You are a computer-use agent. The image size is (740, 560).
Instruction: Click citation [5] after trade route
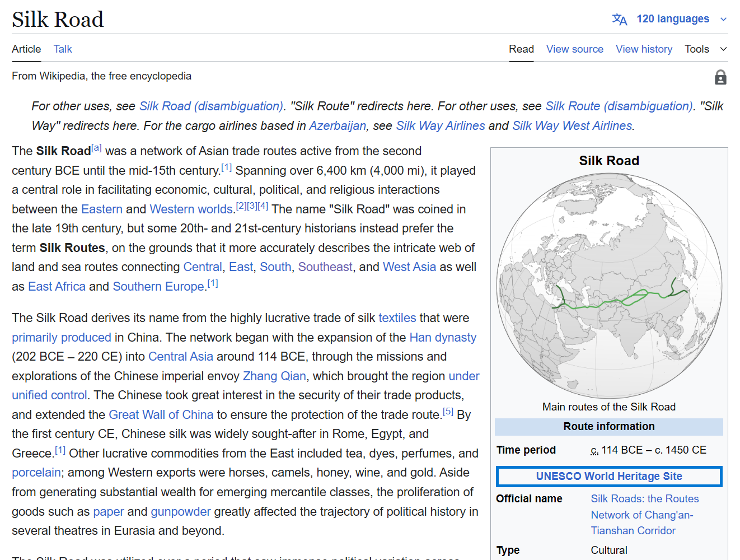(x=448, y=412)
